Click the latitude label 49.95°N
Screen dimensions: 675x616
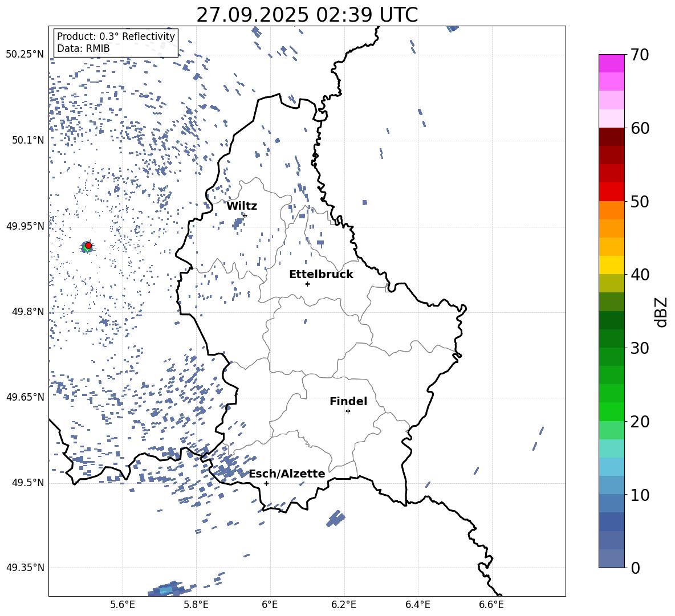pyautogui.click(x=25, y=226)
